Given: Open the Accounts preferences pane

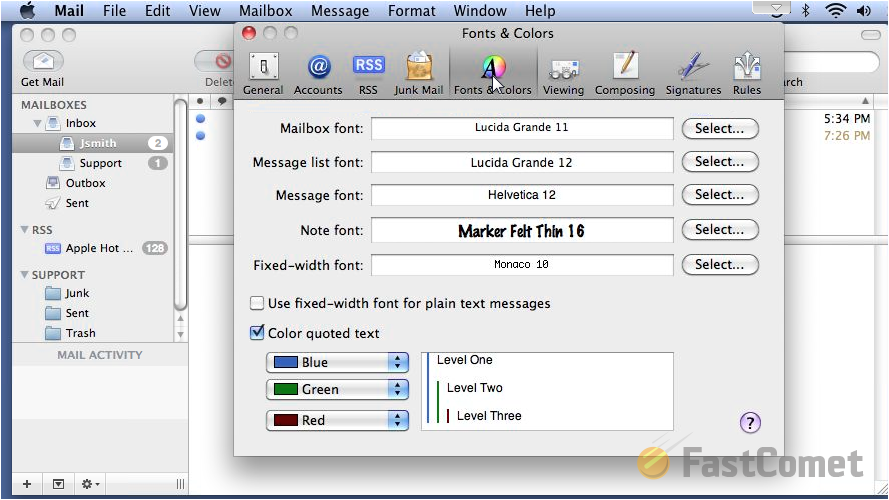Looking at the screenshot, I should (318, 73).
